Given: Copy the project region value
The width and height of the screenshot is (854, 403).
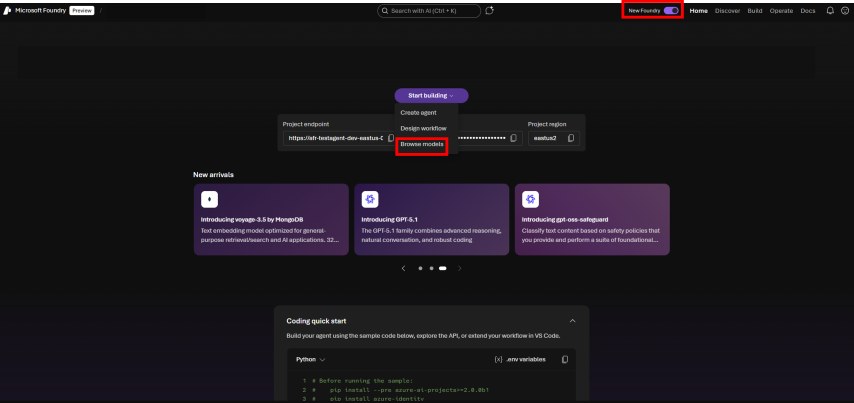Looking at the screenshot, I should 571,138.
